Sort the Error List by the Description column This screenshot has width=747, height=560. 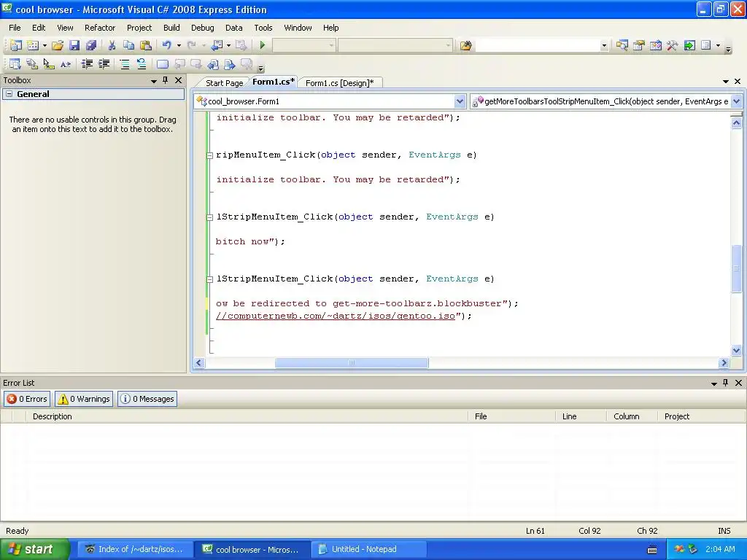click(247, 416)
